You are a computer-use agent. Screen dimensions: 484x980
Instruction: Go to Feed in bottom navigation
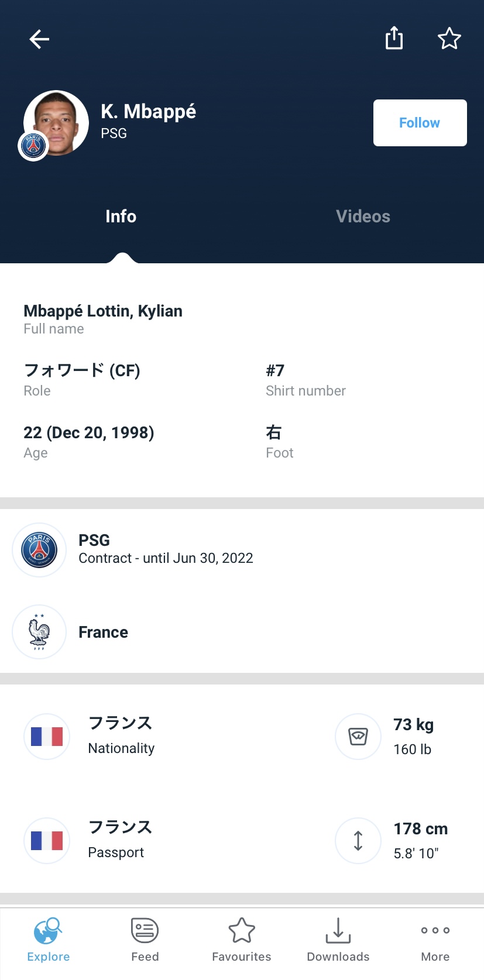pyautogui.click(x=145, y=940)
